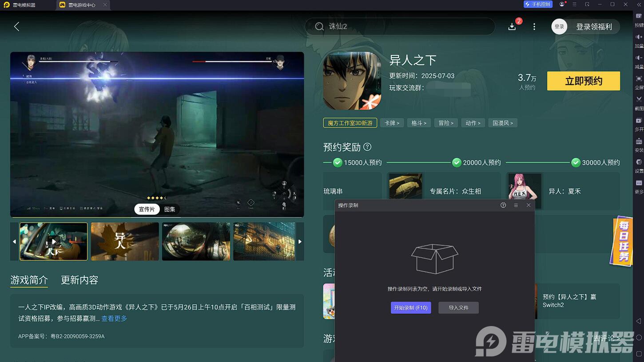Close the 雷电游戏中心 tab
Image resolution: width=644 pixels, height=362 pixels.
[x=105, y=5]
